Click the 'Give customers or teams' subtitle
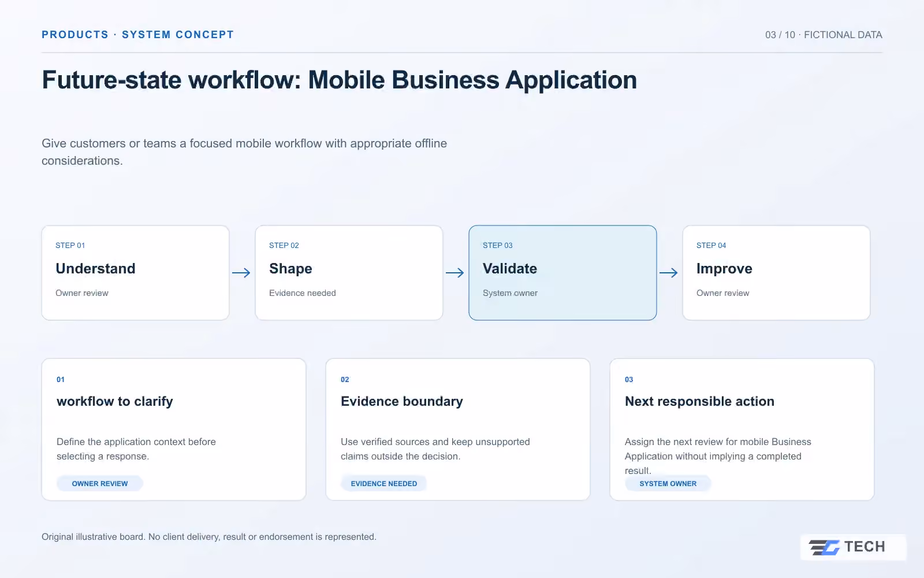Screen dimensions: 924x578 tap(244, 152)
